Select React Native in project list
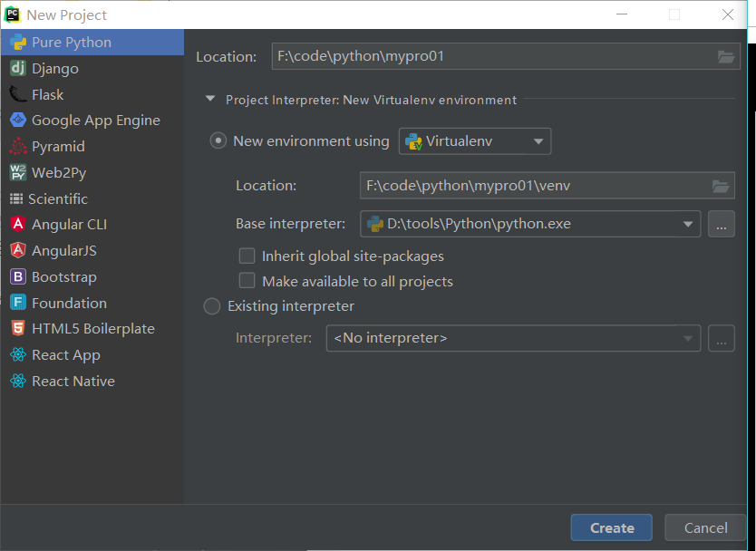 point(92,381)
